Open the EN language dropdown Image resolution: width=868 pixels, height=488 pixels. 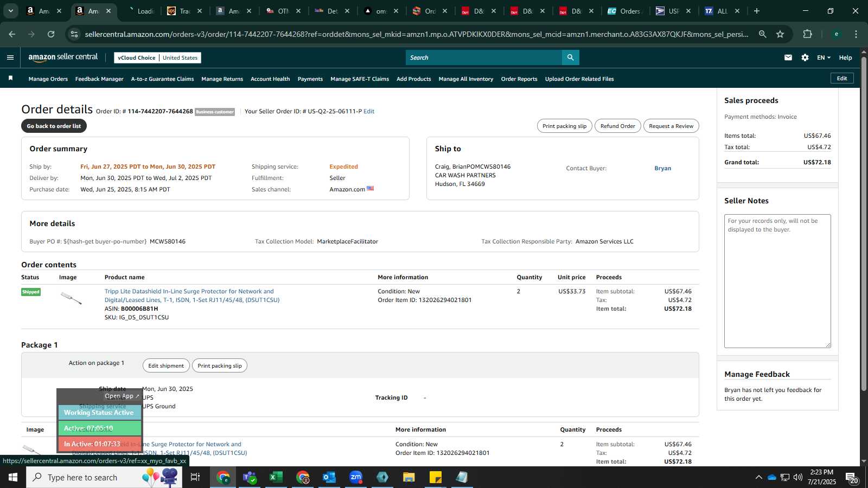(x=824, y=57)
